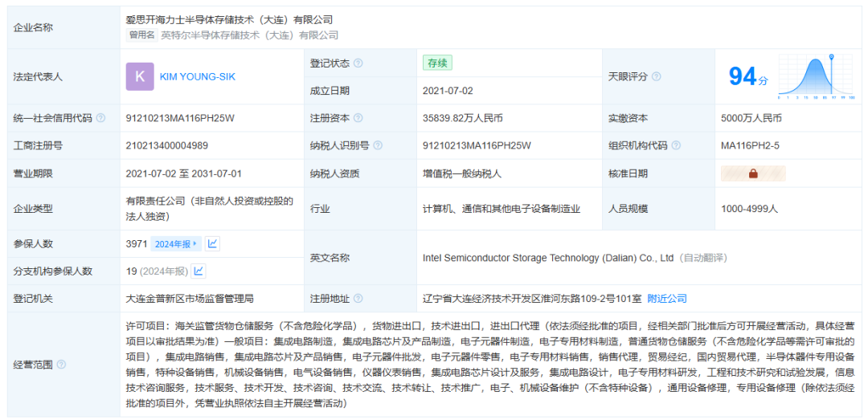Select business term 2021-07-02 至 2031-07-01
868x420 pixels.
[184, 173]
